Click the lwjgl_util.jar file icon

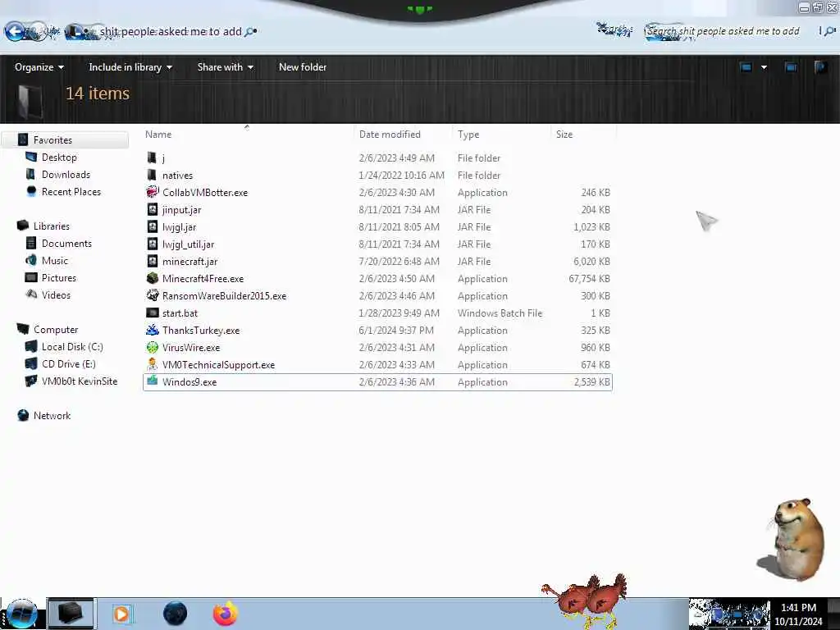pos(153,243)
